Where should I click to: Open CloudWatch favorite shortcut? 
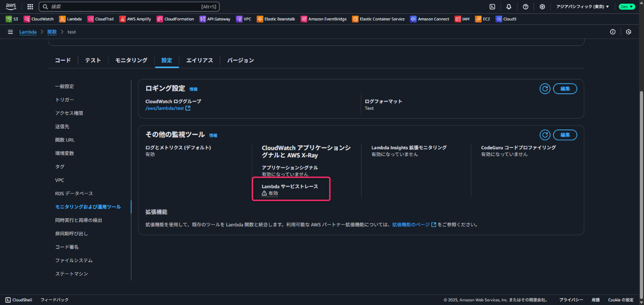coord(39,19)
